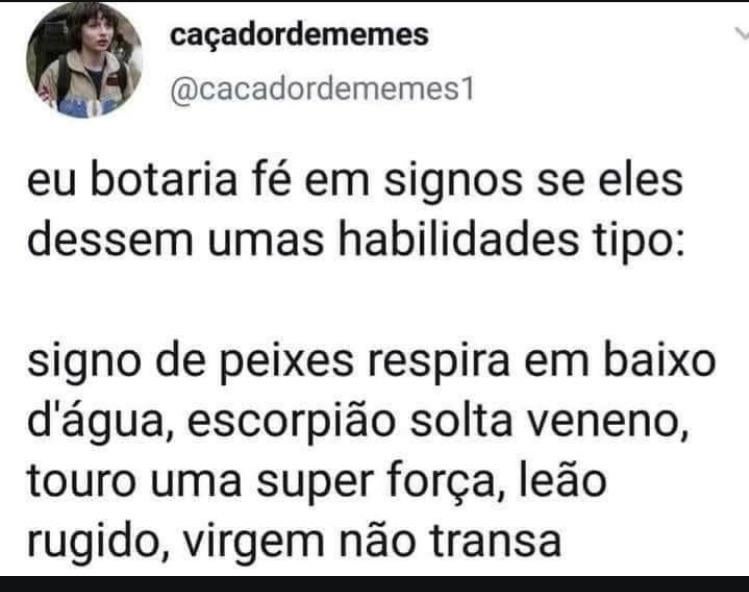Open the @cacadordememes1 handle link
Viewport: 749px width, 592px height.
coord(322,89)
